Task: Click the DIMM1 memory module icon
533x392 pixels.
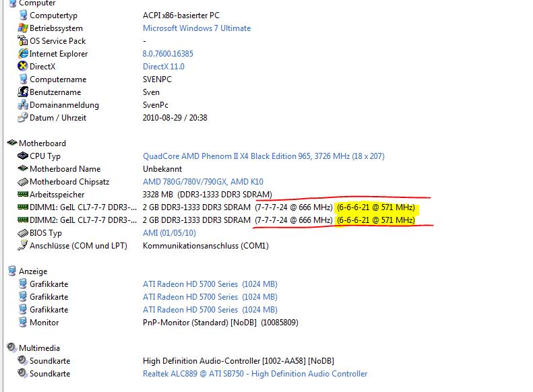Action: pyautogui.click(x=23, y=207)
